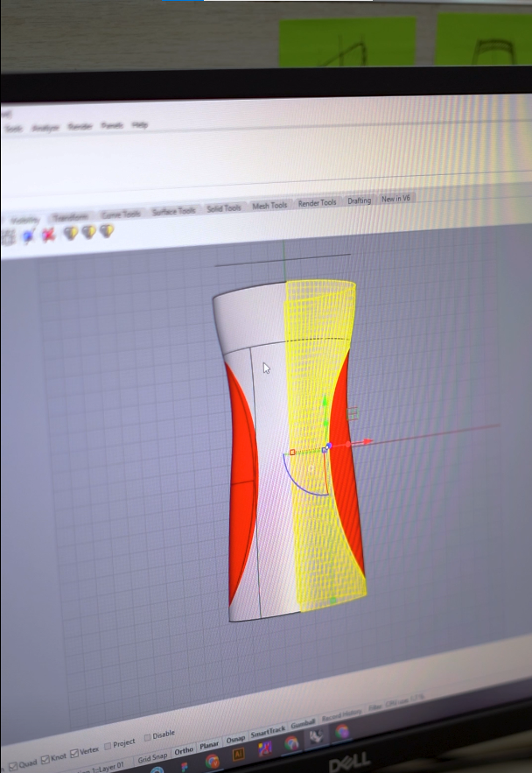
Task: Switch to the Transform toolbar tab
Action: (x=71, y=217)
